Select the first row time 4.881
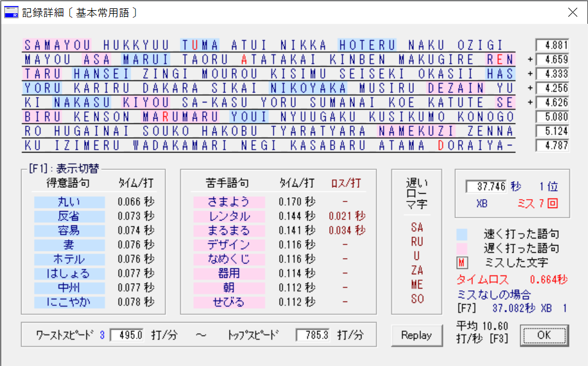 [552, 45]
